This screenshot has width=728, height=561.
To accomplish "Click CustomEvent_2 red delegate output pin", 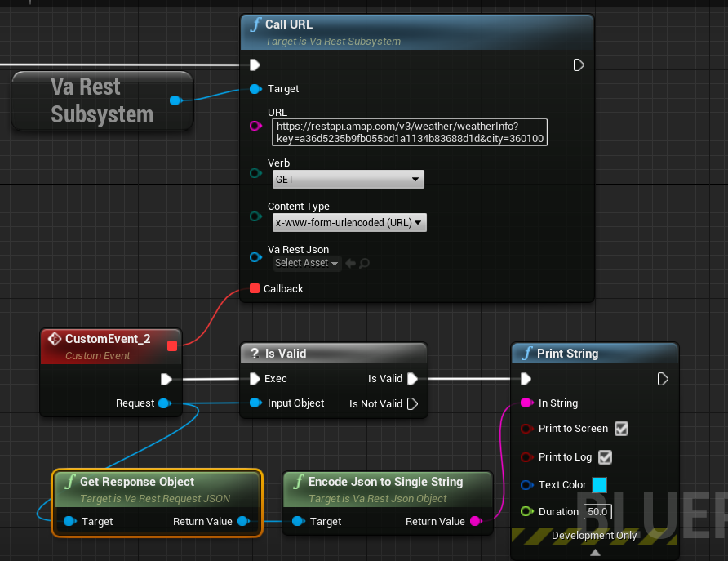I will 171,345.
